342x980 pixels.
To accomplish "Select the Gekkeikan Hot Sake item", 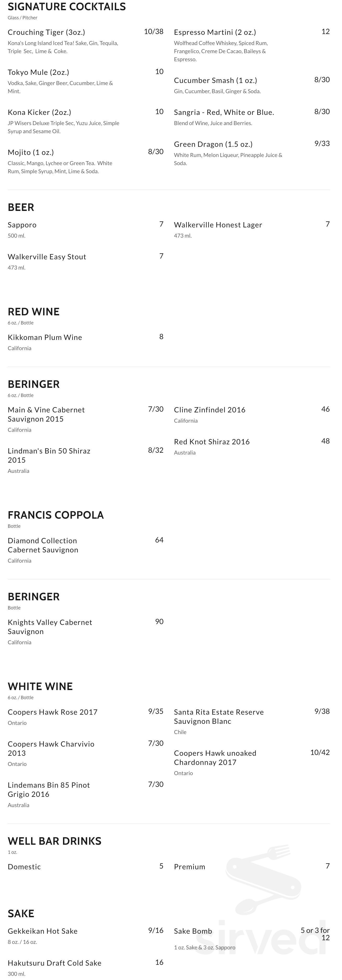I will [x=43, y=931].
